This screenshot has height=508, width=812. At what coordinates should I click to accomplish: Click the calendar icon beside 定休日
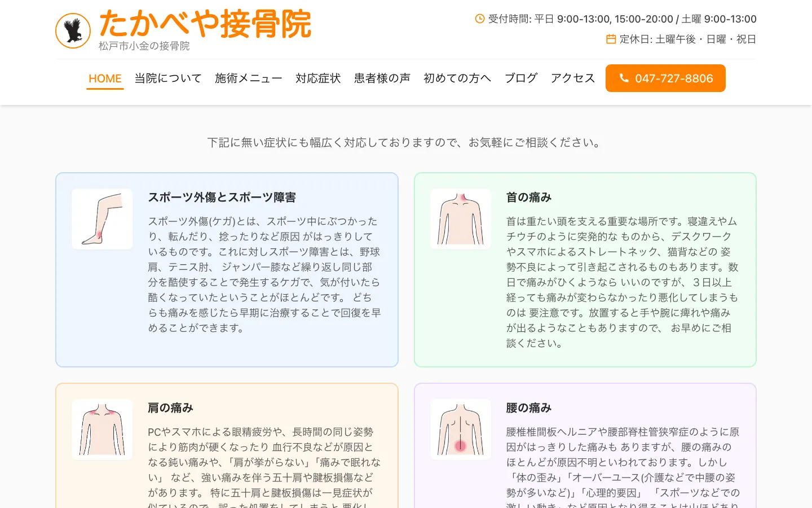(611, 39)
